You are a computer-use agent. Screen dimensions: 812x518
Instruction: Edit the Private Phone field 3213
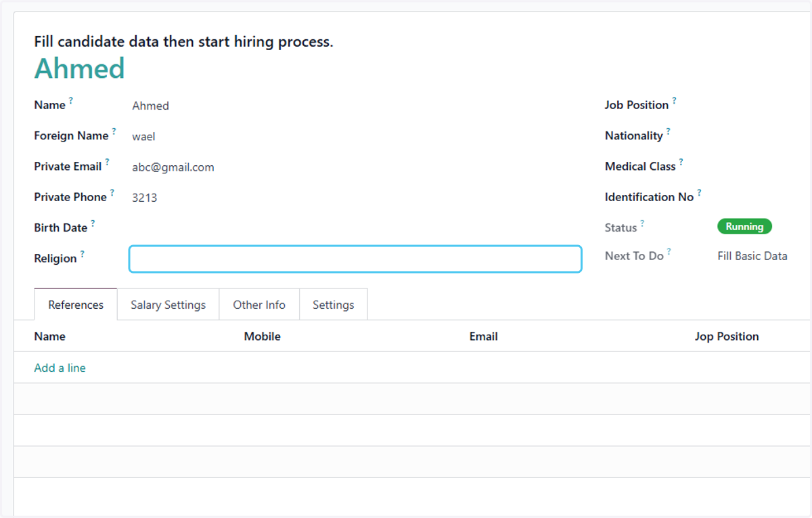pyautogui.click(x=355, y=198)
